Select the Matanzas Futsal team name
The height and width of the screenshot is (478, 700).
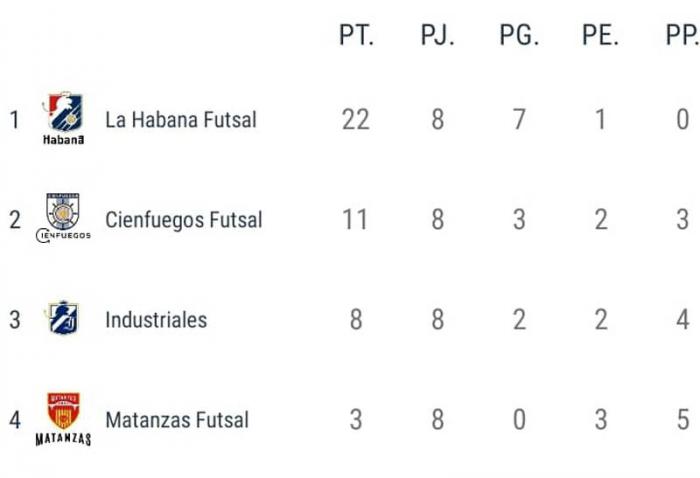(177, 420)
